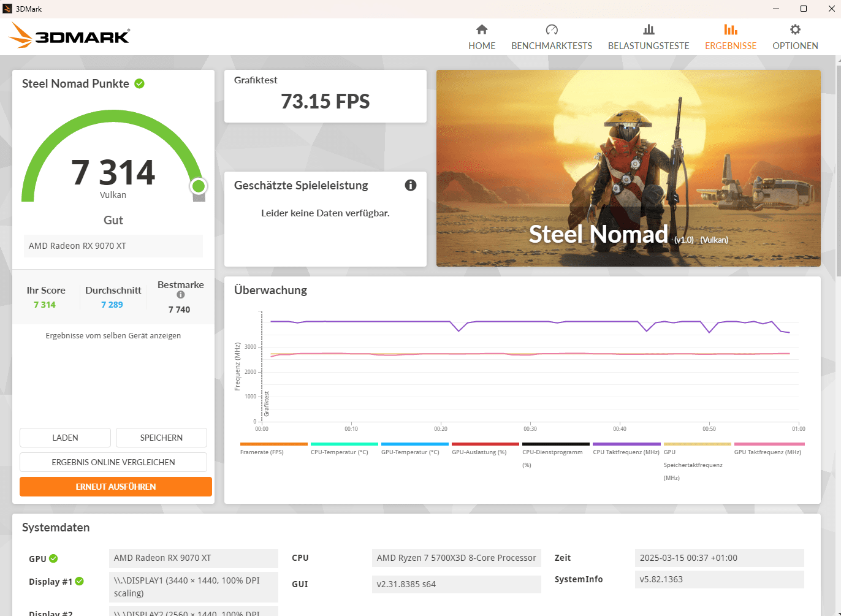Open the HOME tab
The height and width of the screenshot is (616, 841).
[482, 37]
